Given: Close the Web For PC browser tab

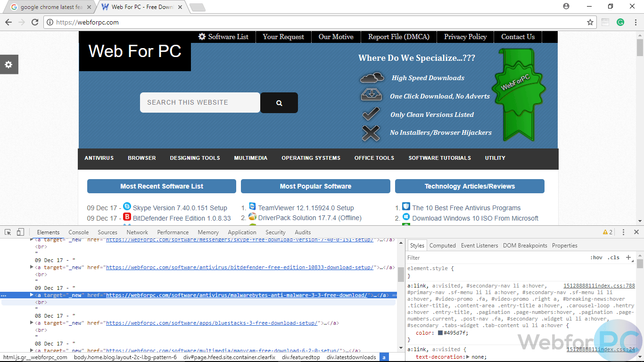Looking at the screenshot, I should point(179,7).
